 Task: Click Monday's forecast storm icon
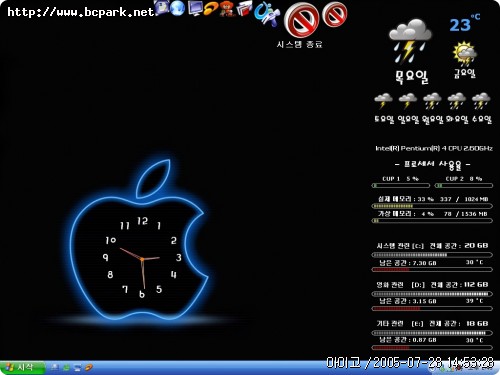(x=432, y=101)
